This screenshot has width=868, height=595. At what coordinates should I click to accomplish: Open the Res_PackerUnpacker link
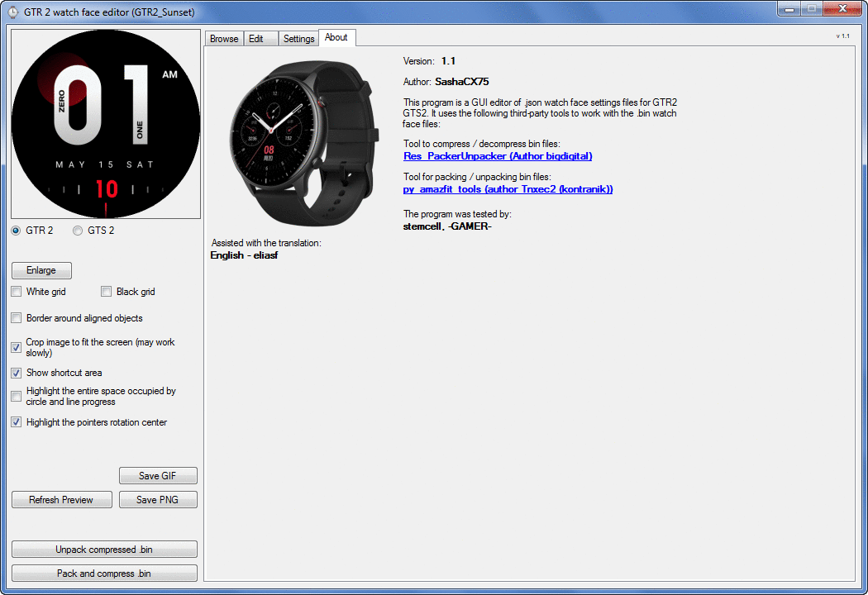coord(498,156)
